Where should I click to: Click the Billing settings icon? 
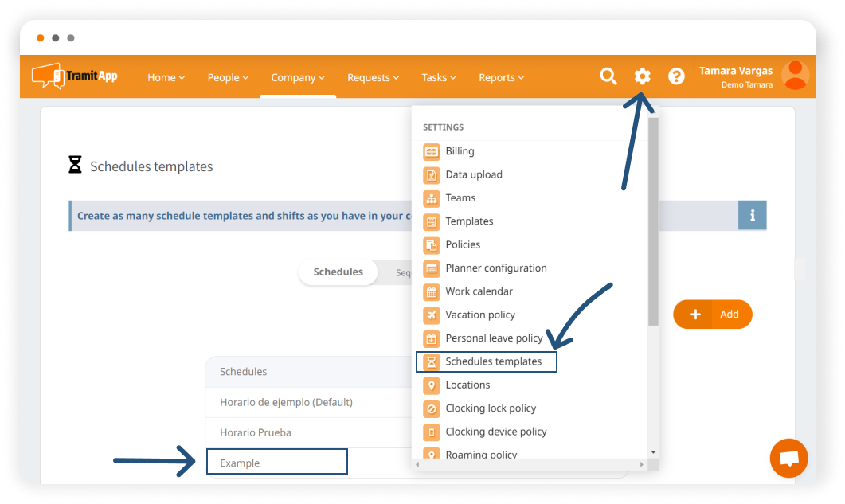[x=431, y=151]
